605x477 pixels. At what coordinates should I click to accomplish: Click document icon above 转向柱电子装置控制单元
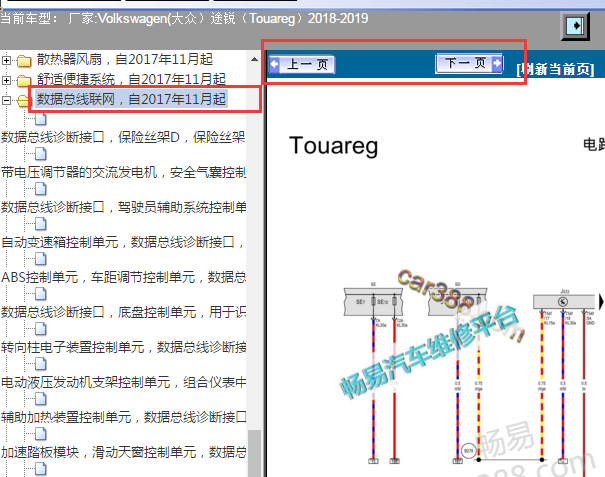pyautogui.click(x=41, y=329)
